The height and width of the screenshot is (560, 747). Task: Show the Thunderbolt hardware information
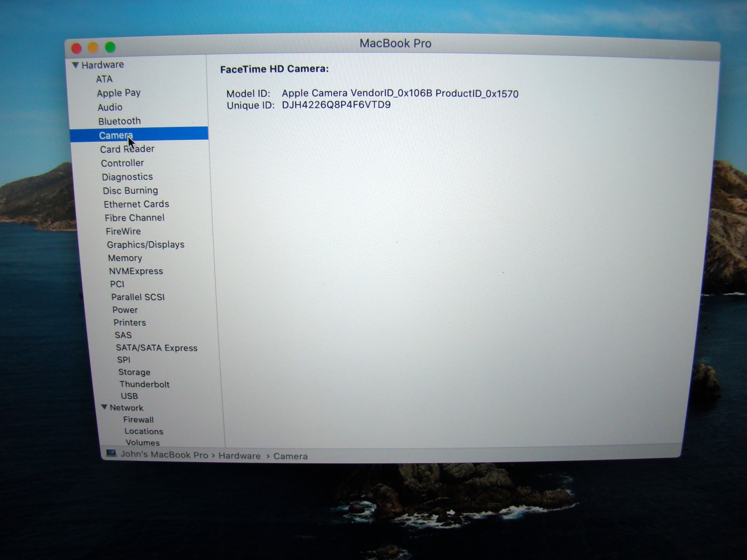point(144,384)
